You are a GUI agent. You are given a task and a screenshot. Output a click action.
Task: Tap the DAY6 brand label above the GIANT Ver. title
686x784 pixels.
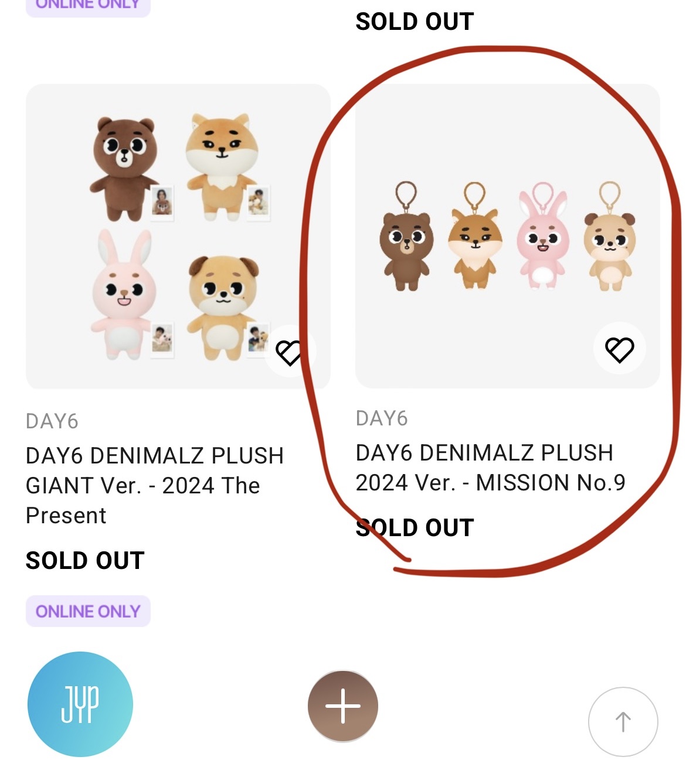pos(52,421)
